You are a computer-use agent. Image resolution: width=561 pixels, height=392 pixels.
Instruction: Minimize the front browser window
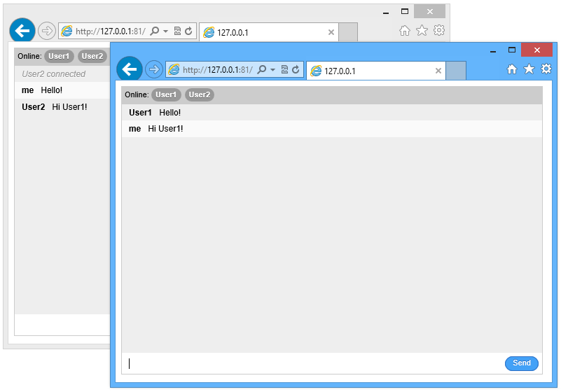[493, 50]
